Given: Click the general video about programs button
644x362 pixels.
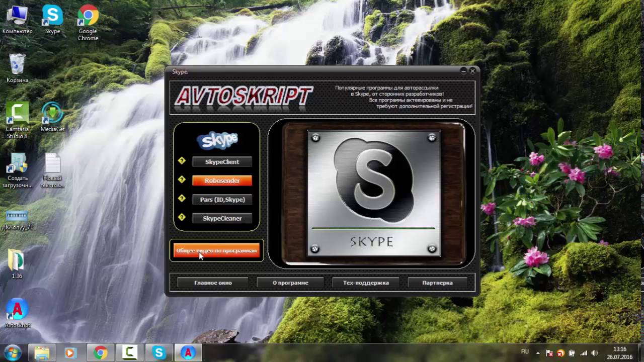Looking at the screenshot, I should pos(216,250).
